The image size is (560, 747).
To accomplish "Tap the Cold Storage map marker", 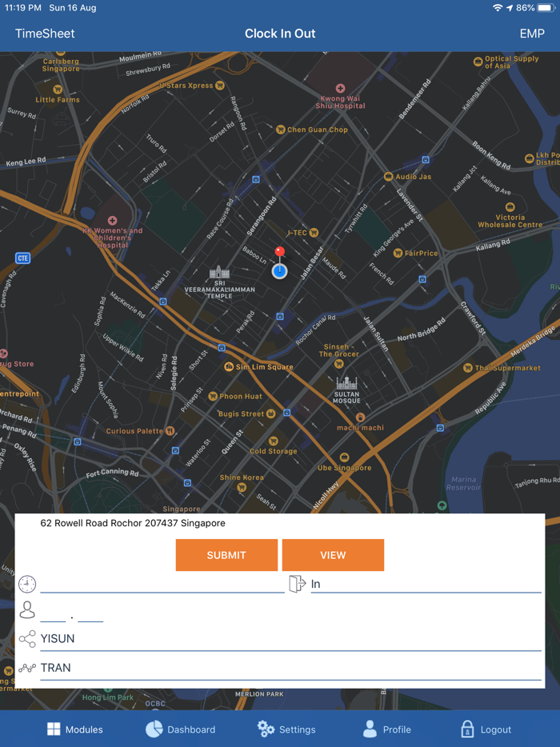I will (273, 441).
